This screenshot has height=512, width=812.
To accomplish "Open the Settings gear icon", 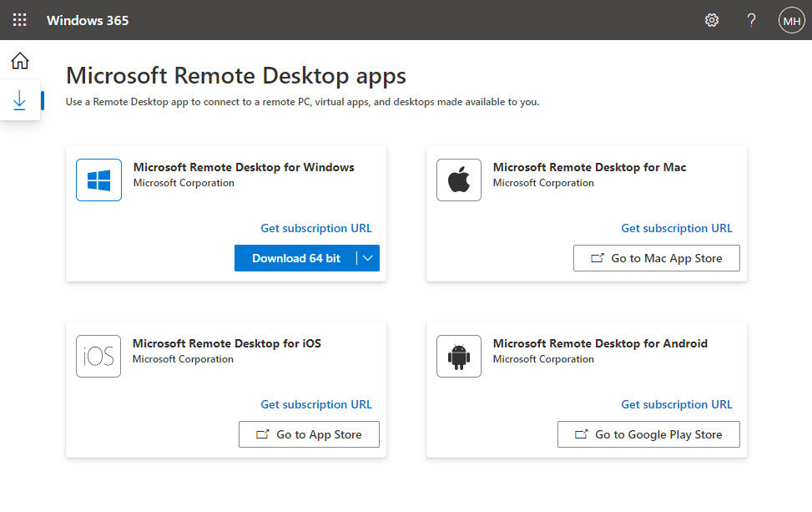I will pos(712,20).
